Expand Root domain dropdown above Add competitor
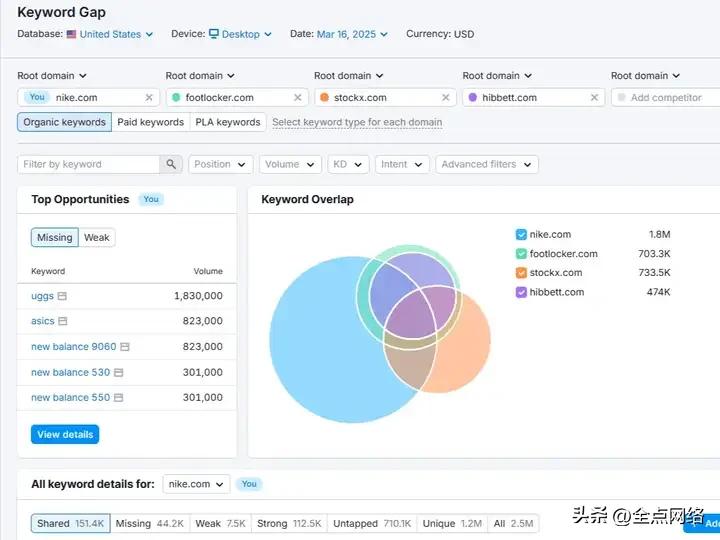720x540 pixels. click(x=645, y=76)
